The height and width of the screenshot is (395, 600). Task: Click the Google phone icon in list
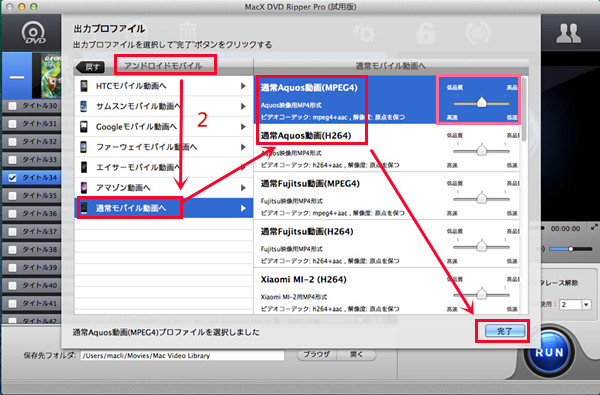84,126
